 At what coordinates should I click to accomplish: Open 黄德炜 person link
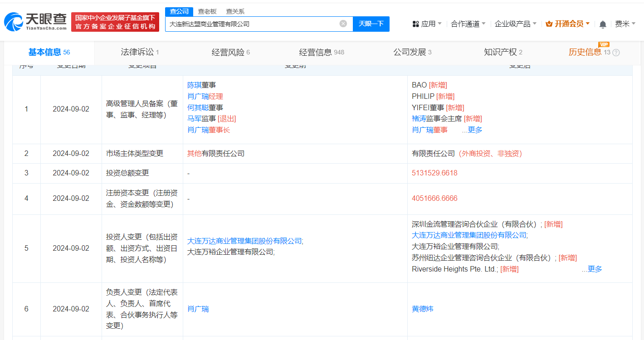point(422,309)
